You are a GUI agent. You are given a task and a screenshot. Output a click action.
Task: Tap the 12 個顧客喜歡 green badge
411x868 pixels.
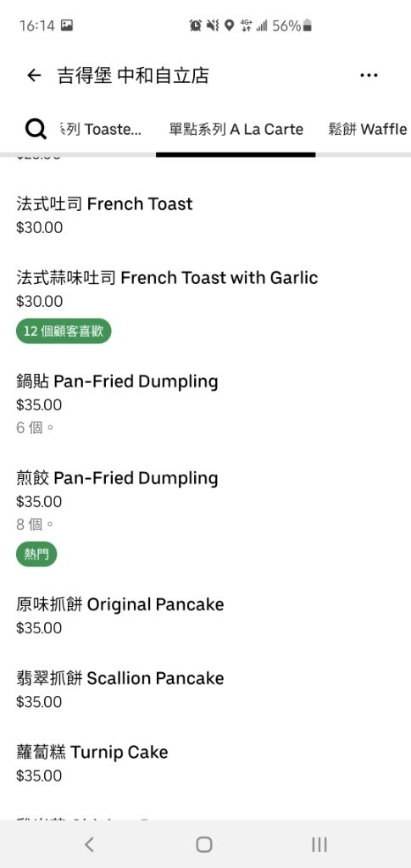(x=64, y=331)
